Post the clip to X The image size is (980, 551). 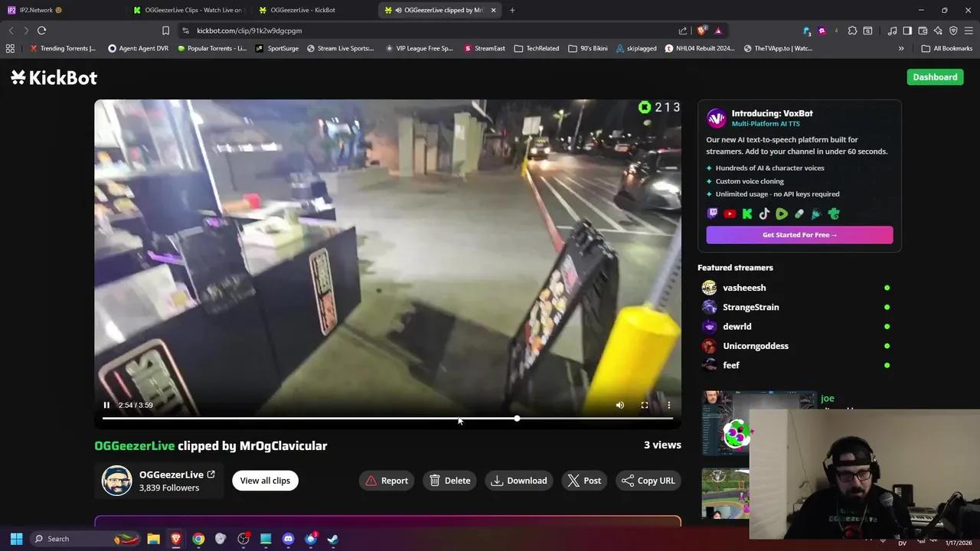[x=584, y=481]
